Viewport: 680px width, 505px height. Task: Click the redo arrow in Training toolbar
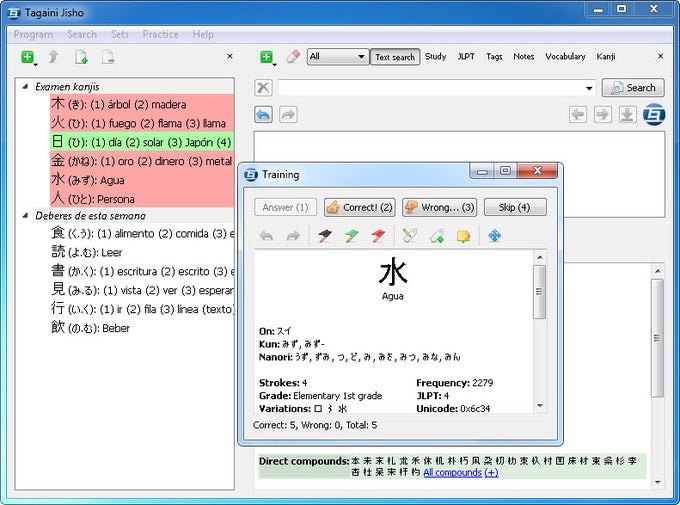tap(293, 236)
